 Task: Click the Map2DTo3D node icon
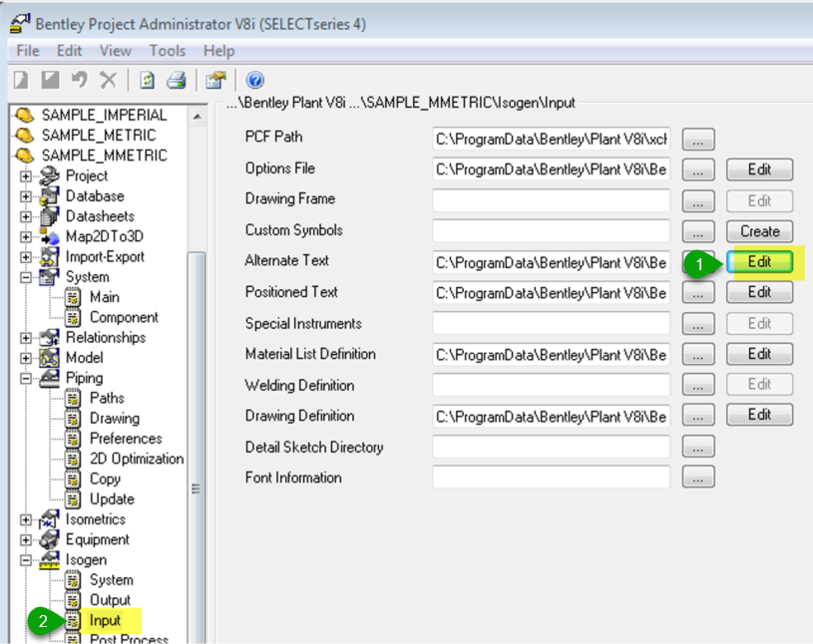pos(50,236)
